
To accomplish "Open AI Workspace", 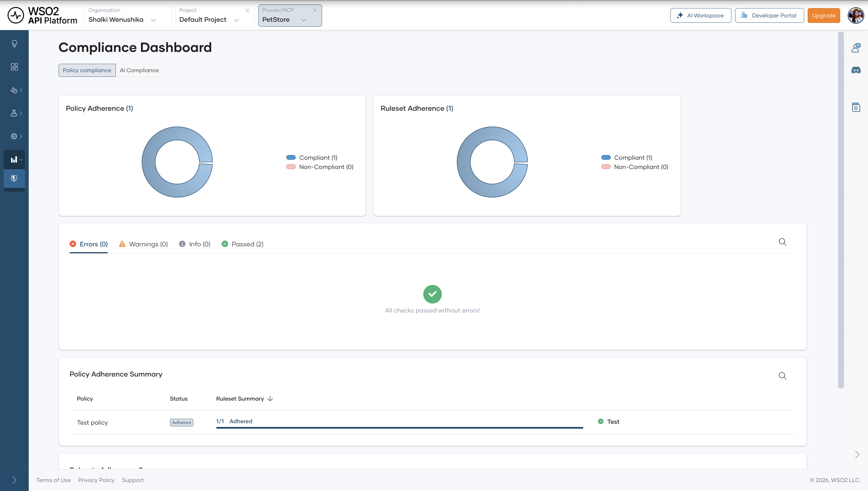I will click(701, 16).
